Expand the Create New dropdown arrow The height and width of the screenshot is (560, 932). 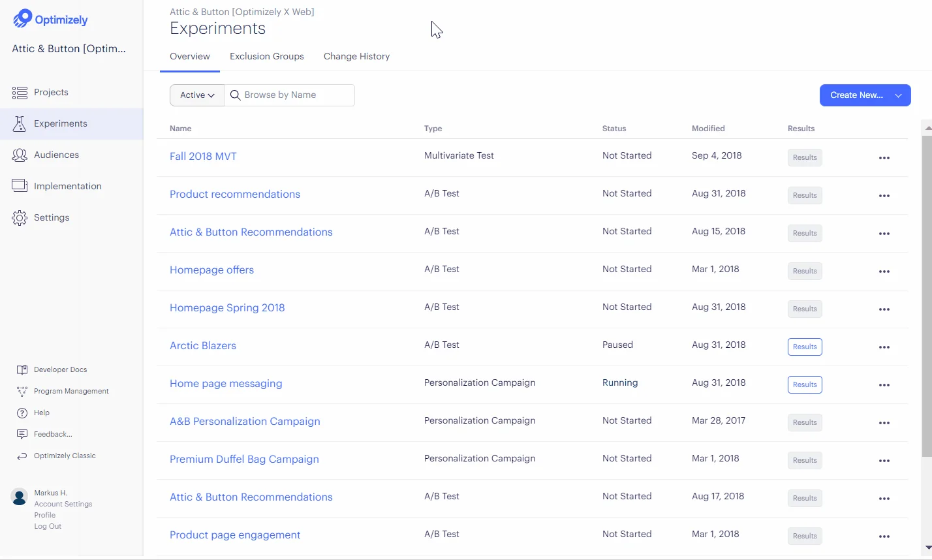click(x=899, y=95)
